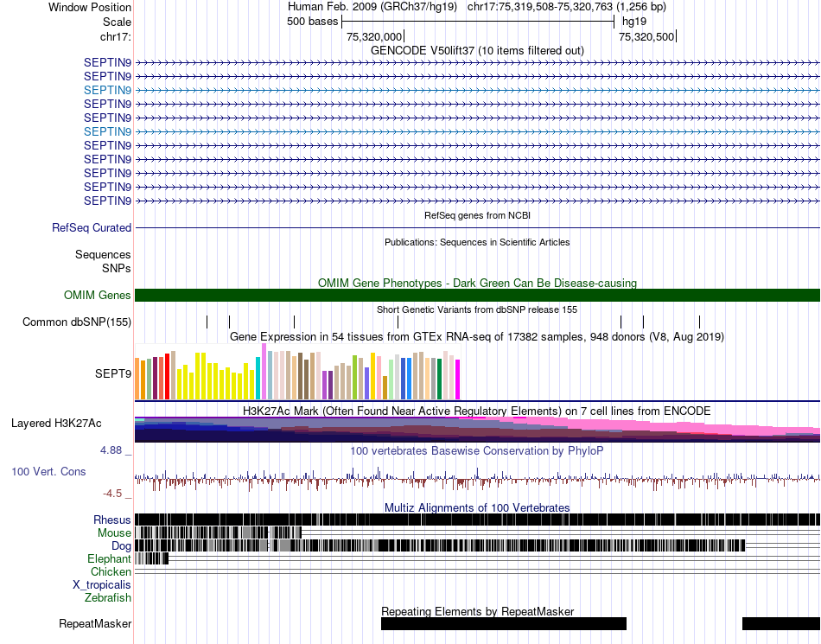
Task: Click the 'GENCODE V50lift37 (10 items filtered out)' title
Action: pyautogui.click(x=477, y=51)
